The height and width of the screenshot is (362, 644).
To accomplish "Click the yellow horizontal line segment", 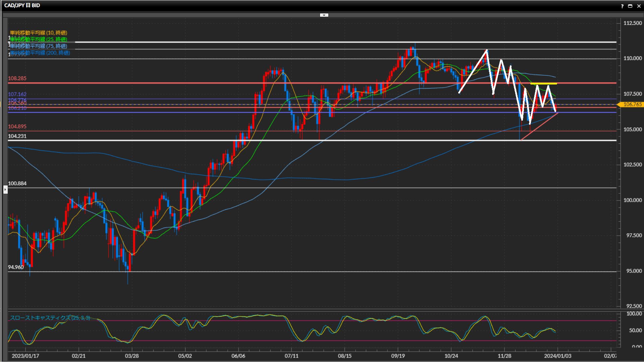I will (x=543, y=83).
